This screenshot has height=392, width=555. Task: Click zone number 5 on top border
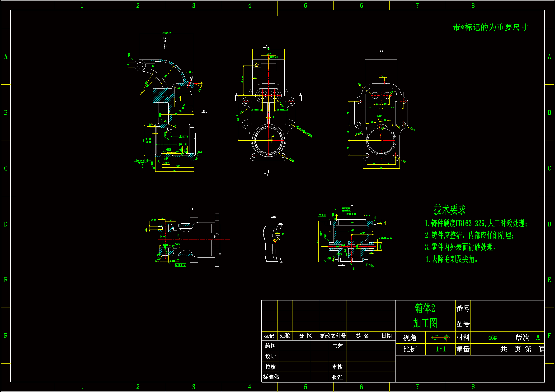pos(306,5)
